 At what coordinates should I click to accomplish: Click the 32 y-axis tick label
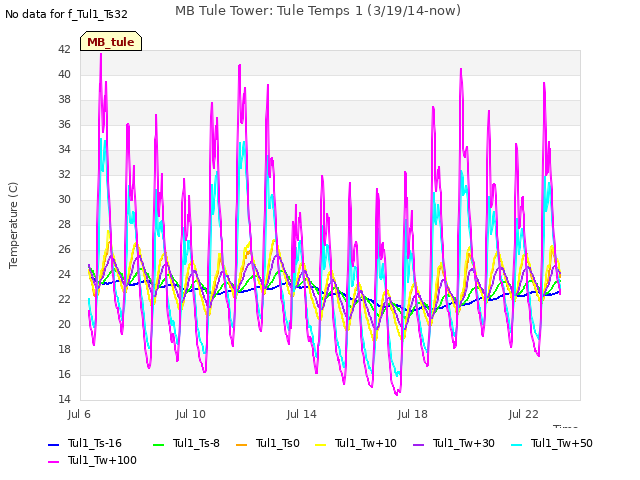[64, 174]
